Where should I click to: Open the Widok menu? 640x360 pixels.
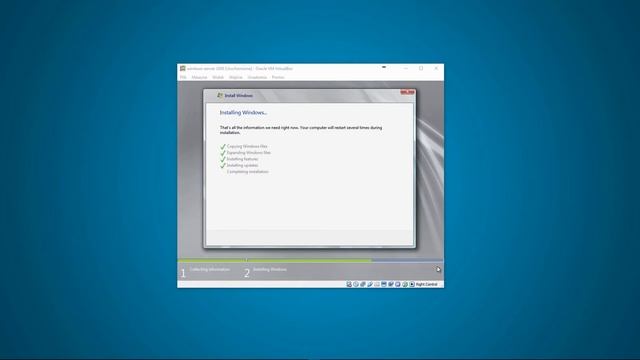point(218,77)
